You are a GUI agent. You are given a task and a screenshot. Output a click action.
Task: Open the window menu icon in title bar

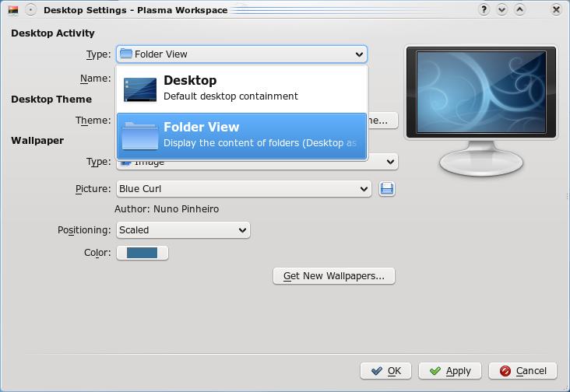pyautogui.click(x=12, y=10)
